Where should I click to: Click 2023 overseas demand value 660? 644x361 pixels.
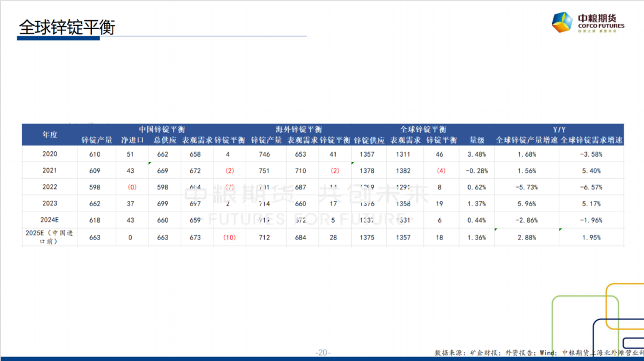pos(301,204)
